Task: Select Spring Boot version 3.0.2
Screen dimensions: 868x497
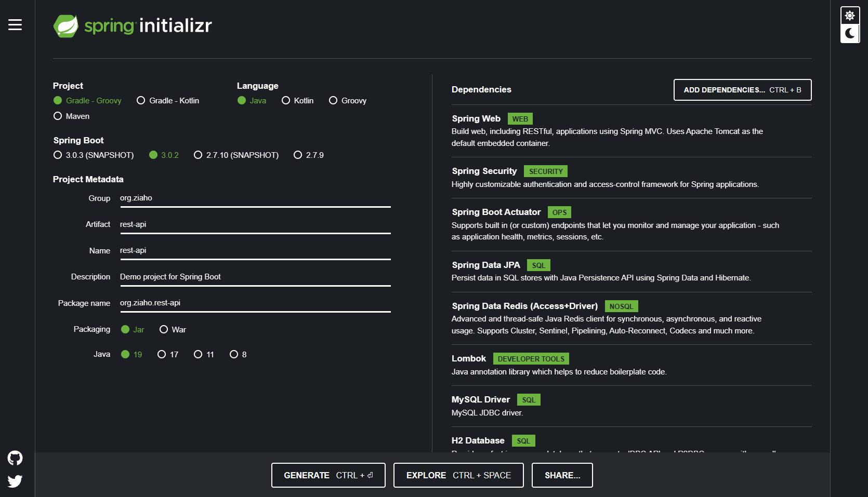Action: click(164, 155)
